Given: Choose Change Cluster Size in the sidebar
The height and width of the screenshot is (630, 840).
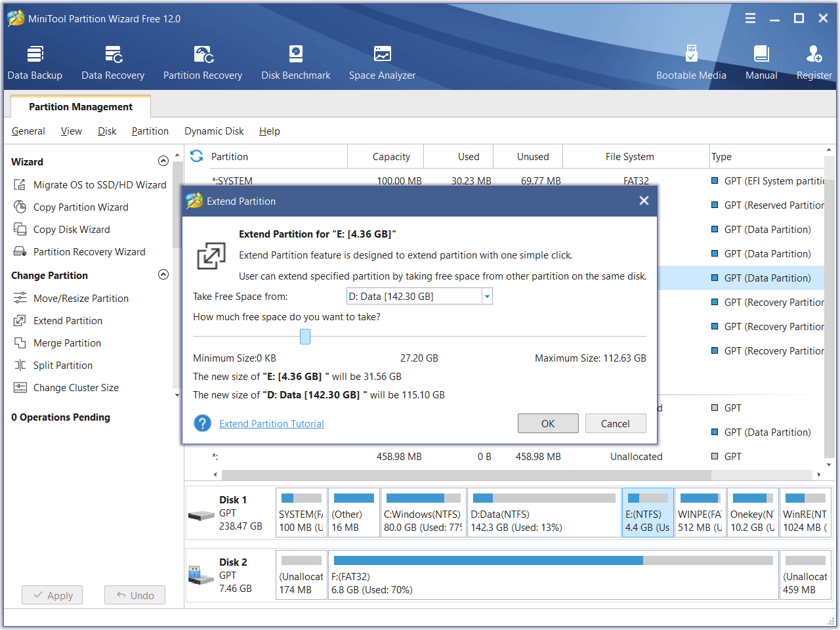Looking at the screenshot, I should [66, 388].
